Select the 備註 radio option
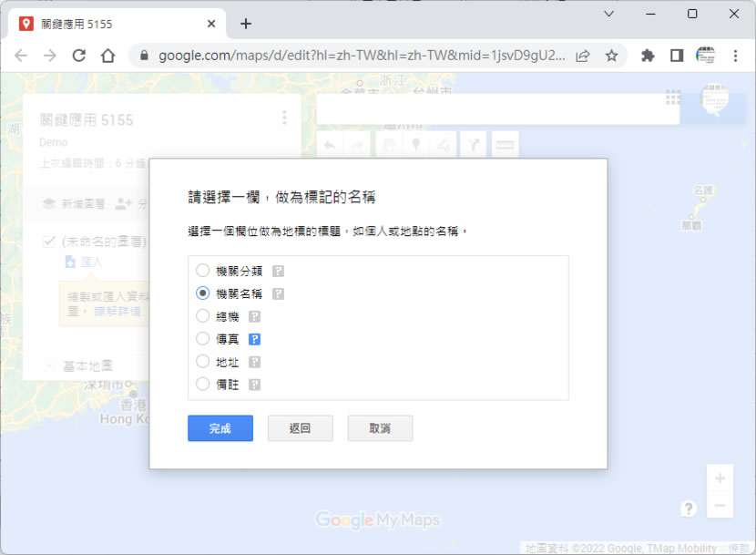This screenshot has width=756, height=555. tap(202, 384)
